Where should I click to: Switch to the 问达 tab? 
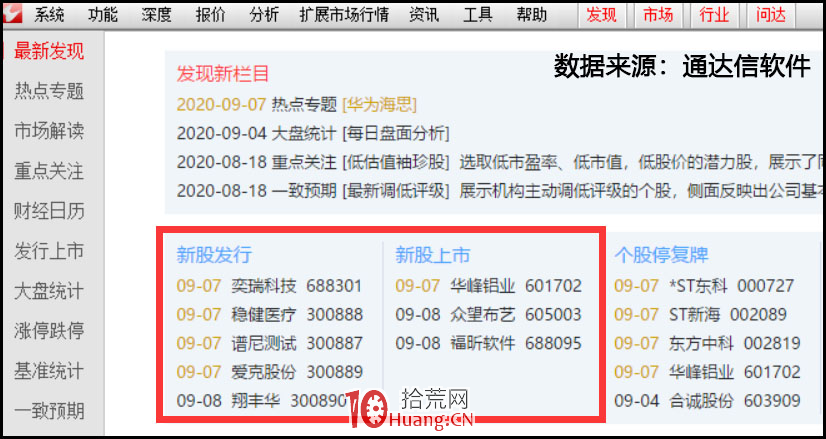click(771, 15)
